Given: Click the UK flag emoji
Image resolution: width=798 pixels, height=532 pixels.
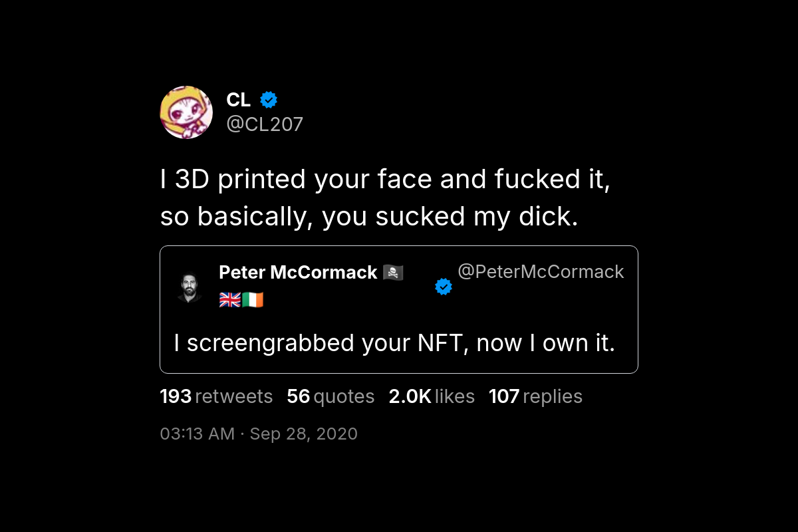Looking at the screenshot, I should click(x=230, y=300).
